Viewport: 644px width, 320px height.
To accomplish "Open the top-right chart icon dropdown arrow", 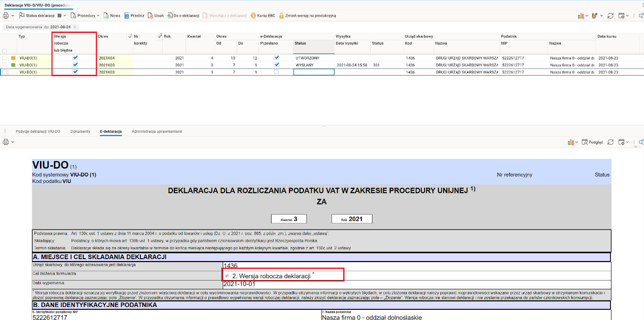I will click(x=587, y=15).
